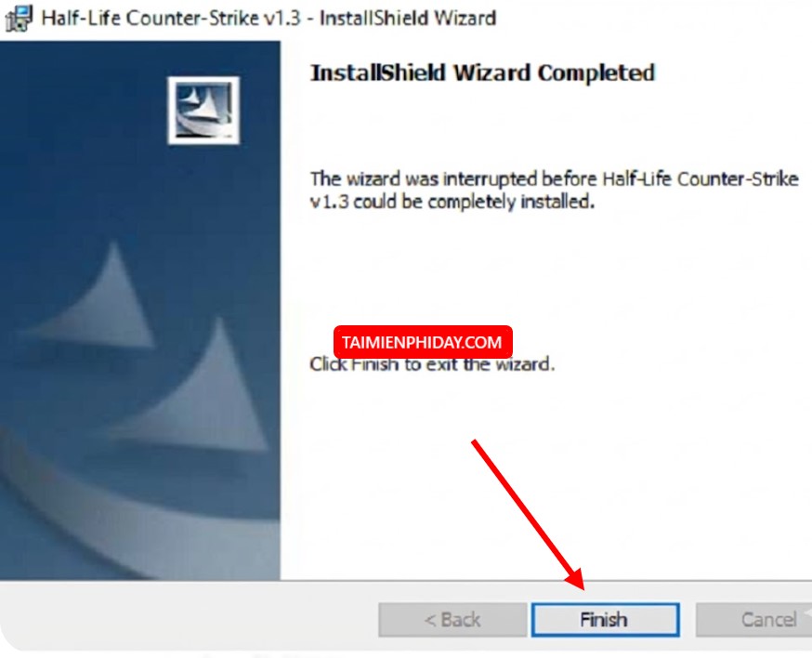Click the dark blue banner top area
Image resolution: width=812 pixels, height=658 pixels.
coord(83,103)
